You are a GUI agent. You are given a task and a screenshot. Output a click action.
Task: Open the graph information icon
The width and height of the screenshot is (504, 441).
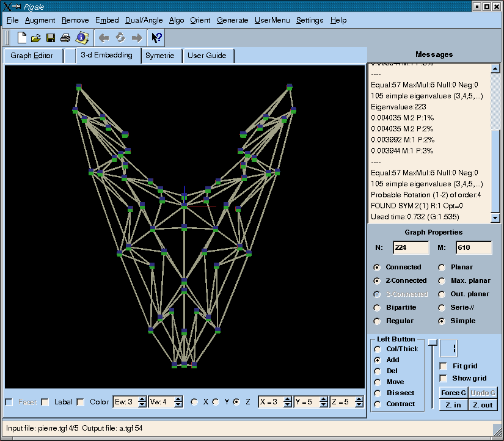pyautogui.click(x=81, y=38)
